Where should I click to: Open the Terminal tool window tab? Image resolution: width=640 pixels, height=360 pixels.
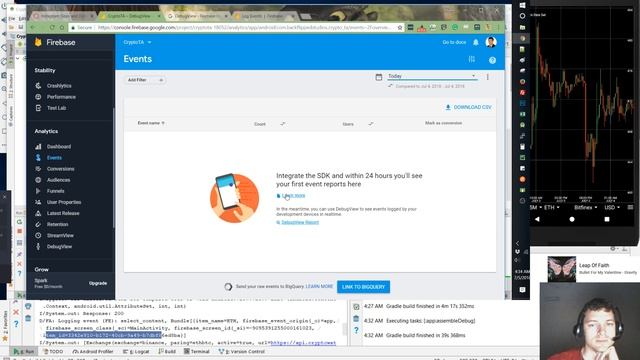196,351
